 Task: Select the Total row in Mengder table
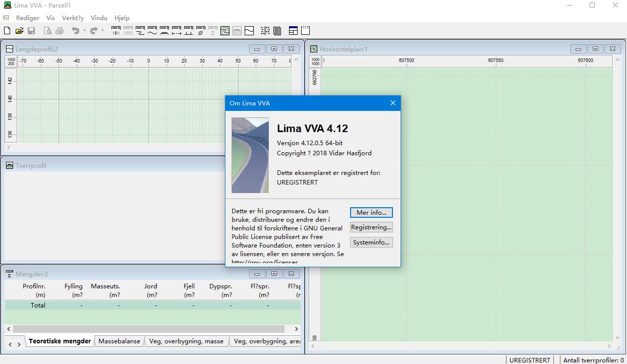click(153, 305)
